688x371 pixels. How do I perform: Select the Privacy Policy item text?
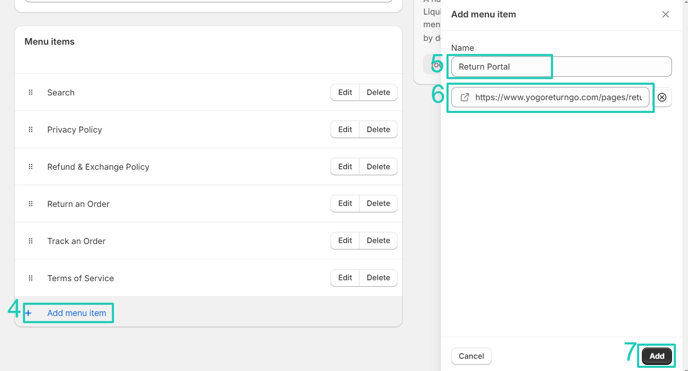tap(75, 130)
